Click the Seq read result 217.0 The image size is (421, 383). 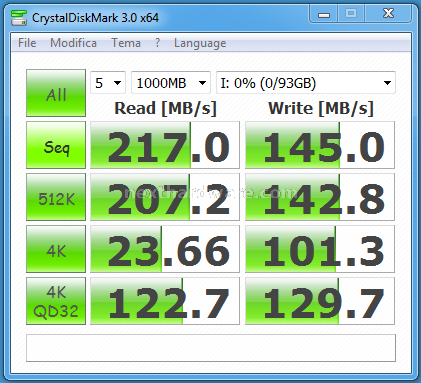point(165,145)
